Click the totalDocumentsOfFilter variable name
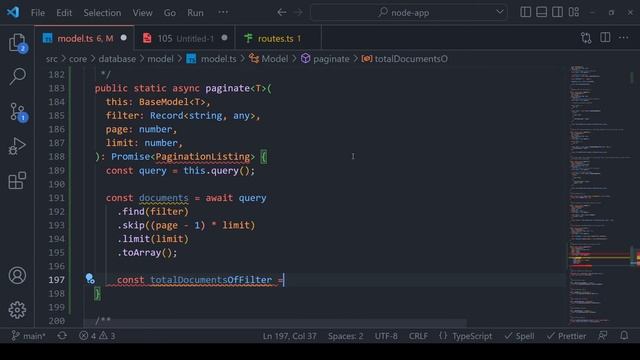Image resolution: width=640 pixels, height=360 pixels. click(211, 280)
